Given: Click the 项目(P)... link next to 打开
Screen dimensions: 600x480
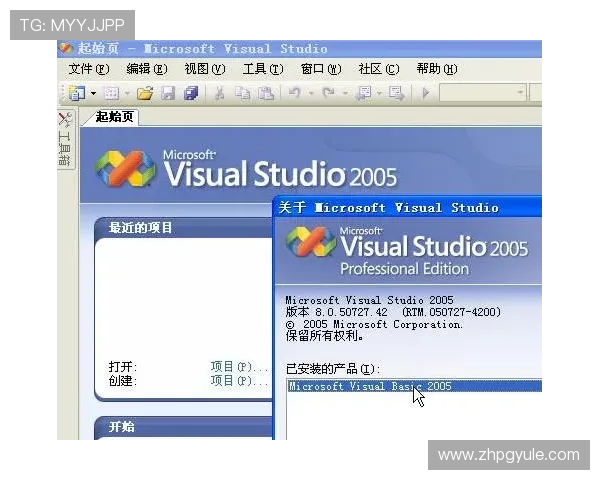Looking at the screenshot, I should point(238,366).
